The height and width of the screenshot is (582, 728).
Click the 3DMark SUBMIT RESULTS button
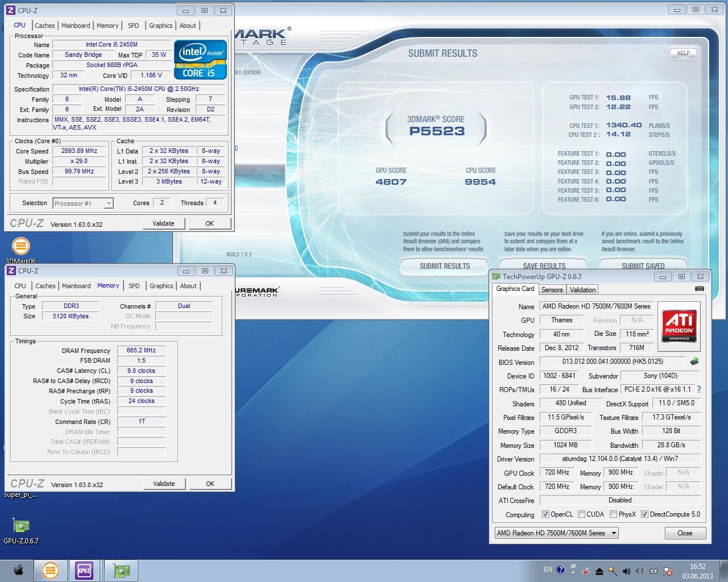click(x=445, y=266)
